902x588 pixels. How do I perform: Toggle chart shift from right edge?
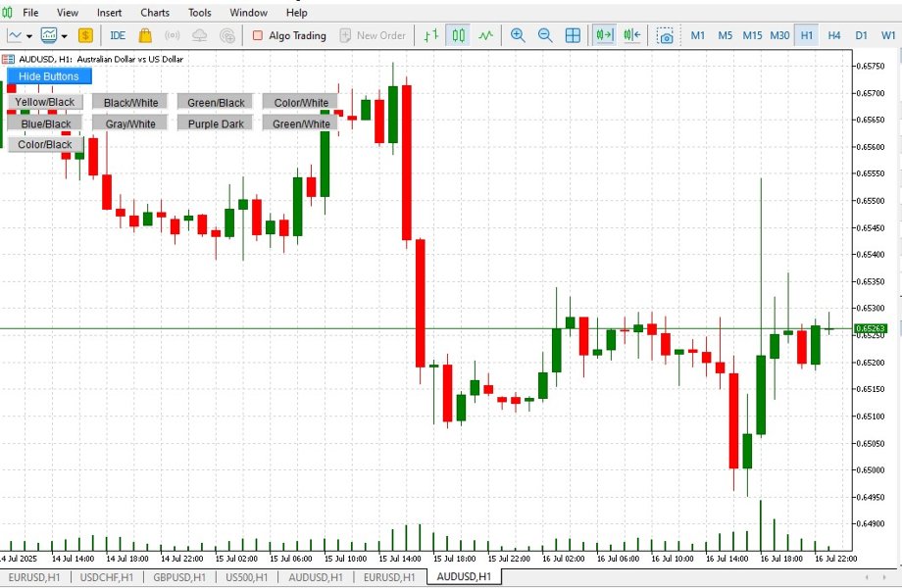point(632,35)
